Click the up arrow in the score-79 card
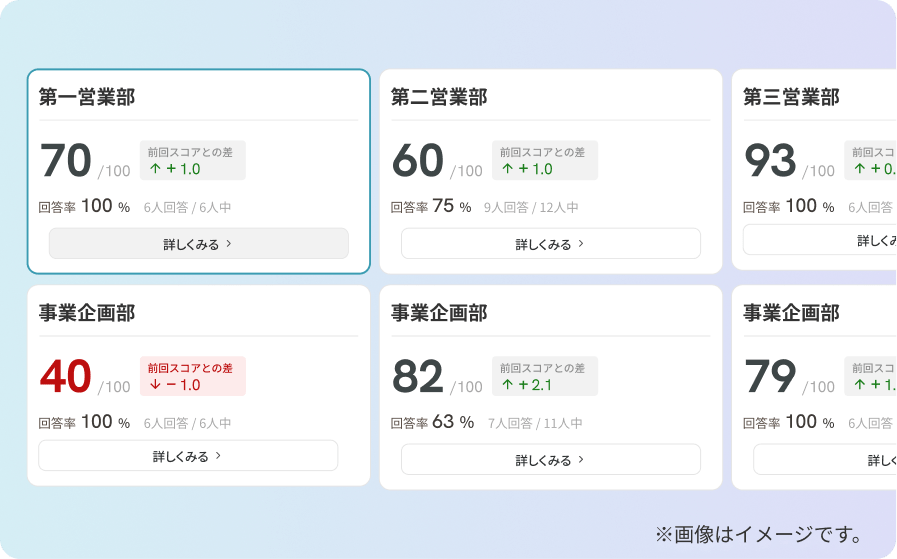897x559 pixels. click(859, 385)
